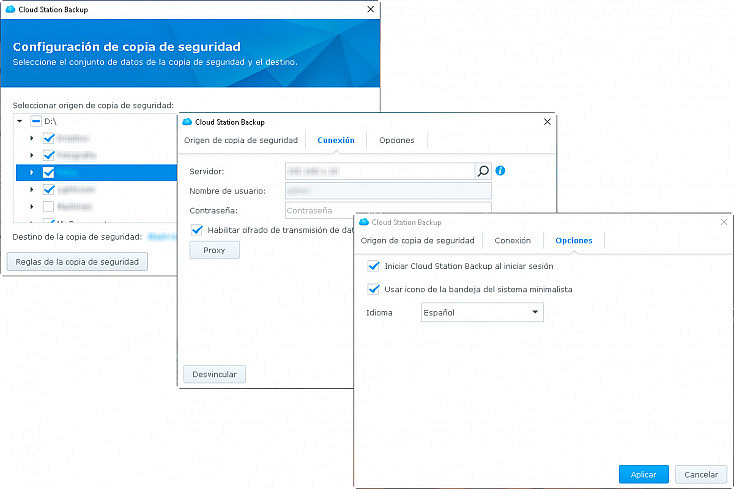Select the D:\ drive label in tree

(50, 121)
